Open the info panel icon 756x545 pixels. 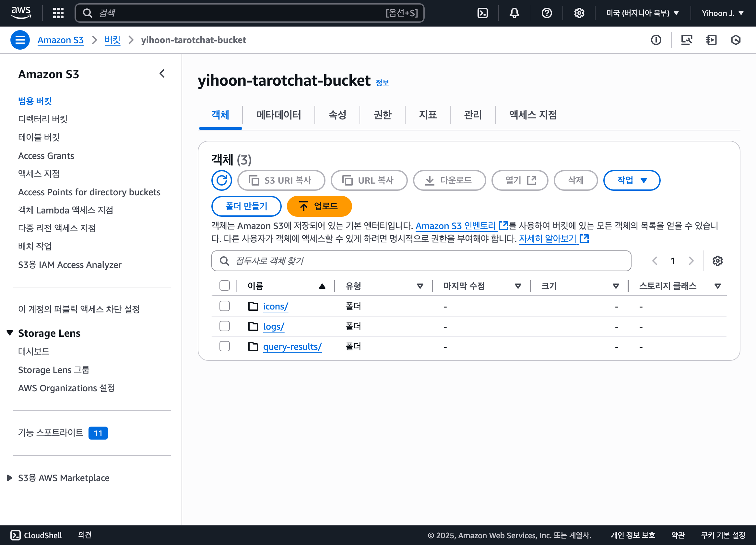tap(656, 40)
